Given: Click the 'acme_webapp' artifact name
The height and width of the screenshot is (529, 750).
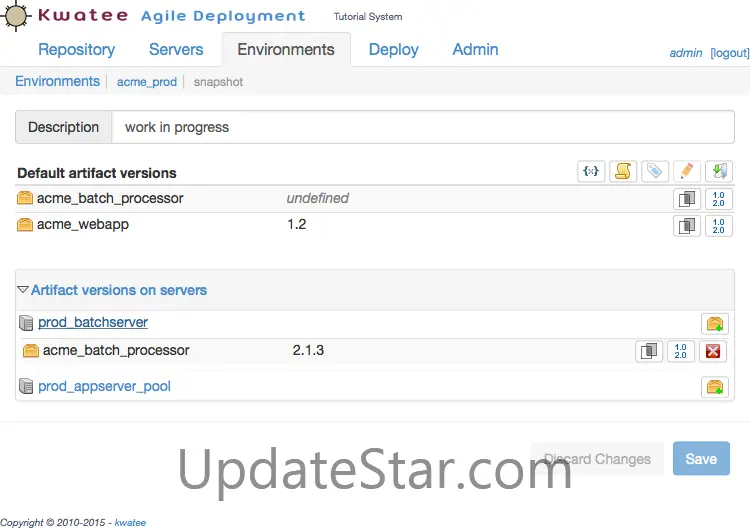Looking at the screenshot, I should [83, 224].
